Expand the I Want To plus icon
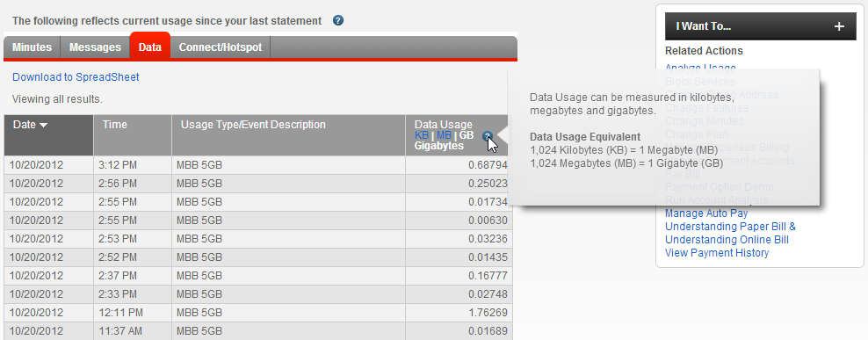The image size is (868, 340). [839, 26]
